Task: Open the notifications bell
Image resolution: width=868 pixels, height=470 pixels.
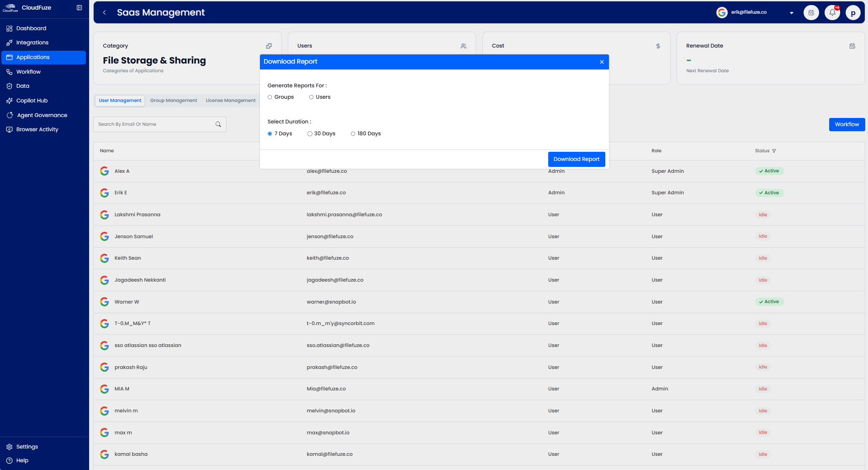Action: tap(832, 13)
